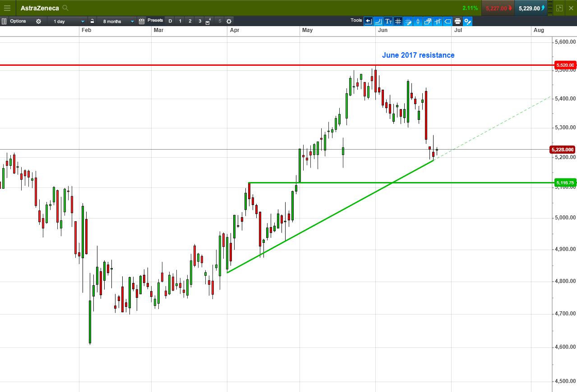Toggle the chart grid tool

[398, 21]
